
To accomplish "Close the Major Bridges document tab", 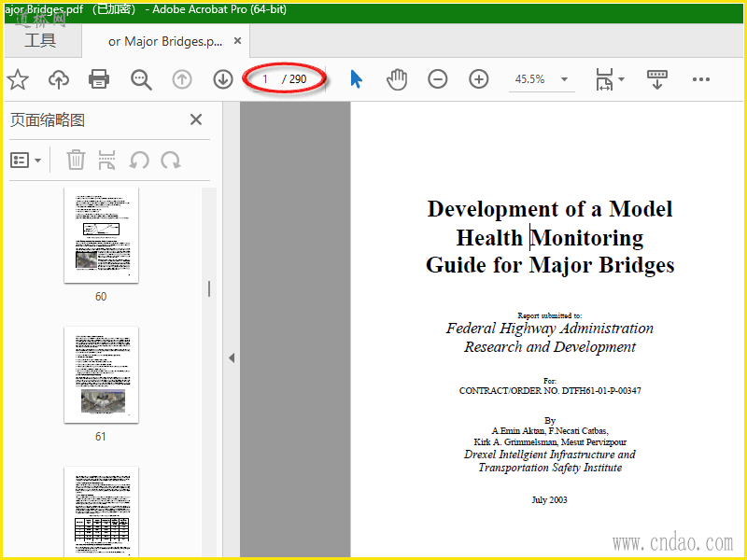I will [x=238, y=41].
